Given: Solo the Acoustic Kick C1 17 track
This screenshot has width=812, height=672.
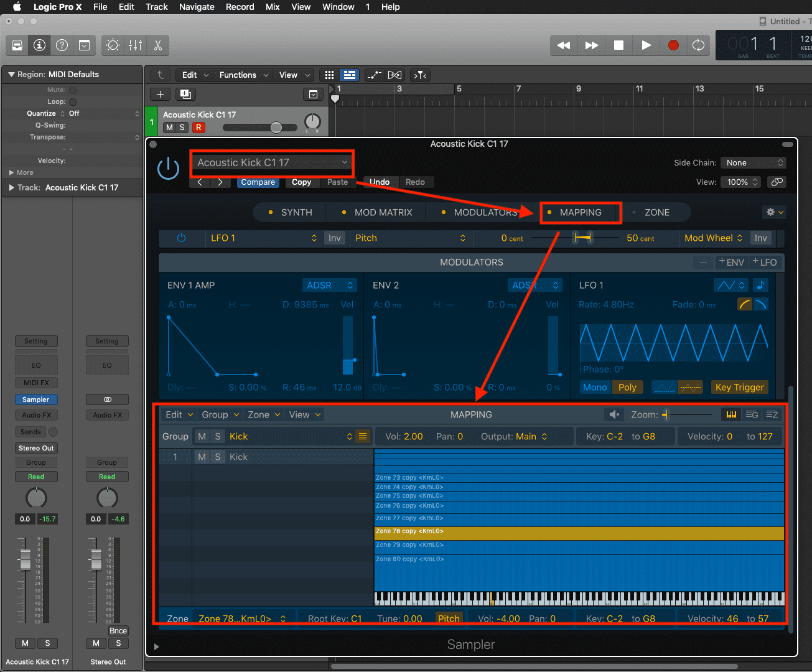Looking at the screenshot, I should tap(182, 128).
